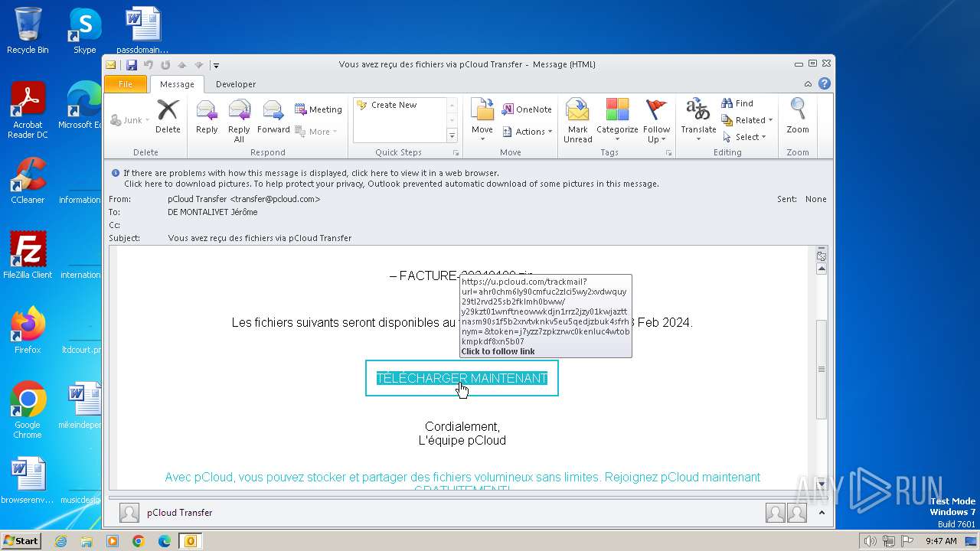Click the message vertical scrollbar thumb
The height and width of the screenshot is (551, 980).
(x=822, y=369)
